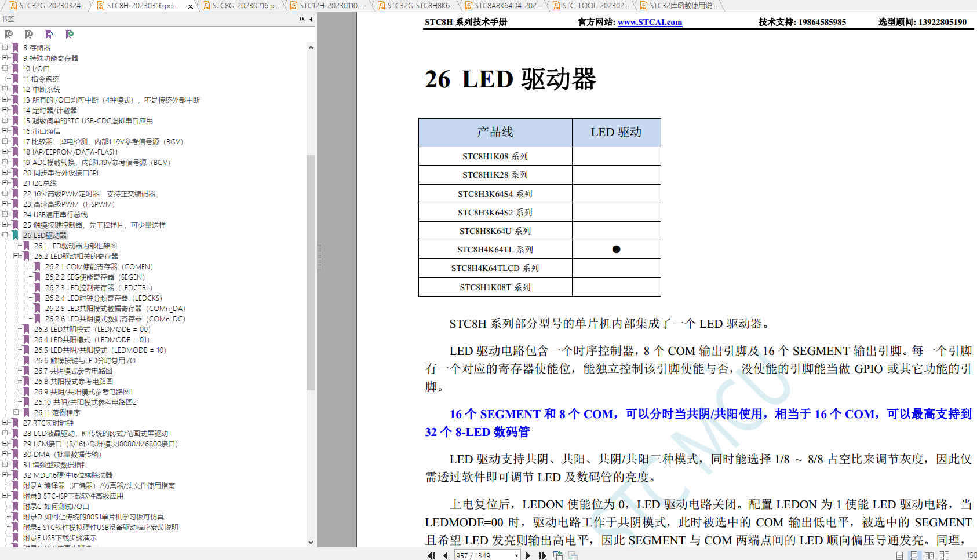977x560 pixels.
Task: Expand the 8 存储器 bookmark node
Action: click(x=5, y=47)
